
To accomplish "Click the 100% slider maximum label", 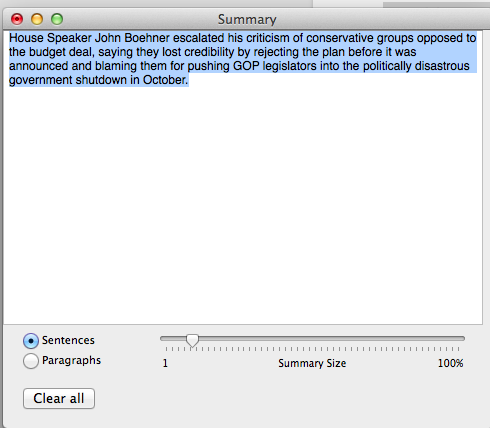I will [x=450, y=363].
